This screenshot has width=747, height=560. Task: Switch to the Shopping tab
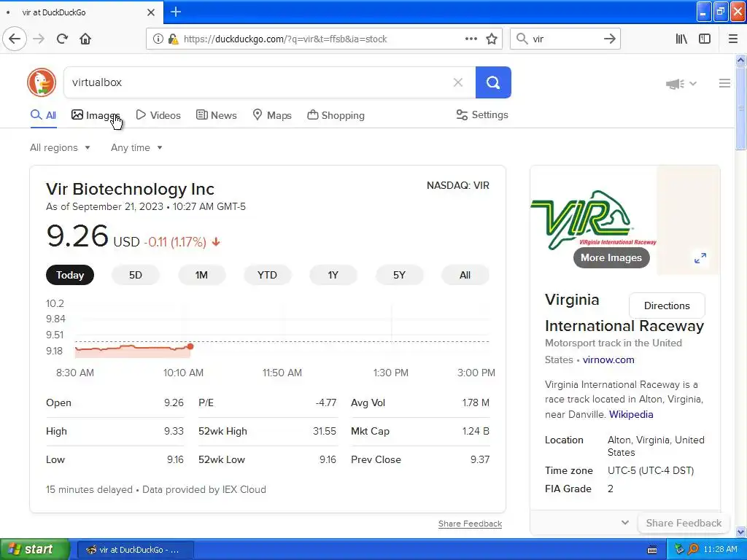click(336, 115)
